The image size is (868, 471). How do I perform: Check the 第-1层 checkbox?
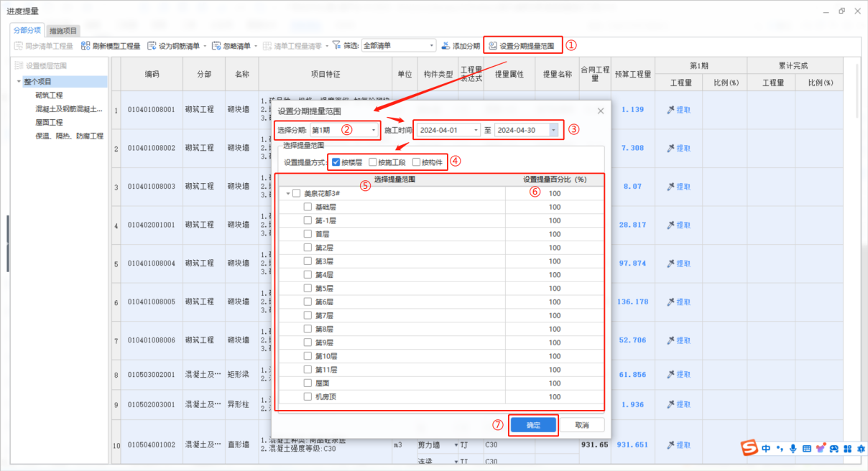pos(308,220)
